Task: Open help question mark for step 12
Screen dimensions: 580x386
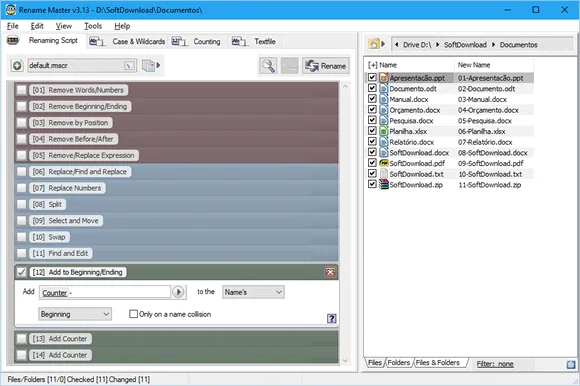Action: [331, 318]
